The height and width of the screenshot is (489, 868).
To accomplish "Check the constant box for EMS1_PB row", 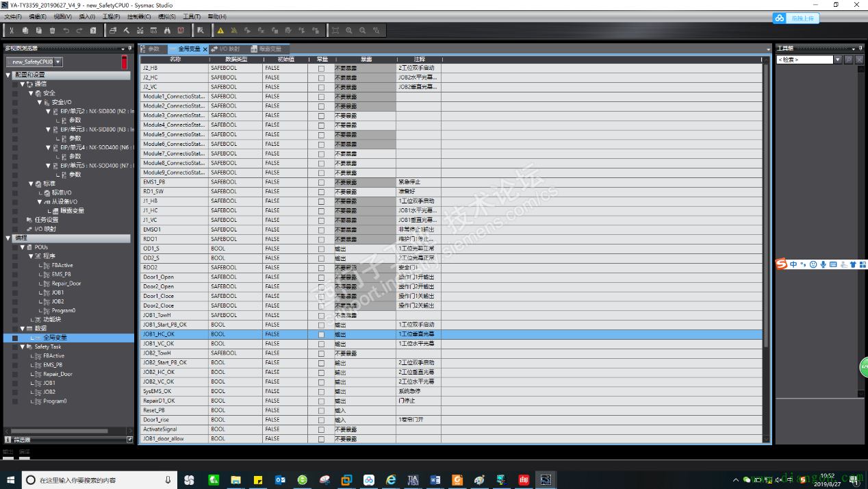I will (321, 182).
